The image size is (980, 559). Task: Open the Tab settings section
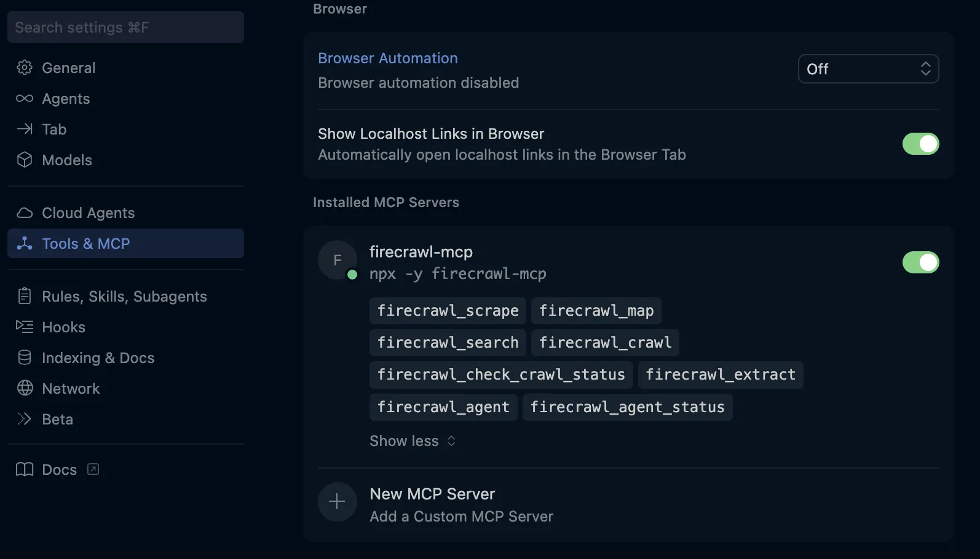point(54,129)
